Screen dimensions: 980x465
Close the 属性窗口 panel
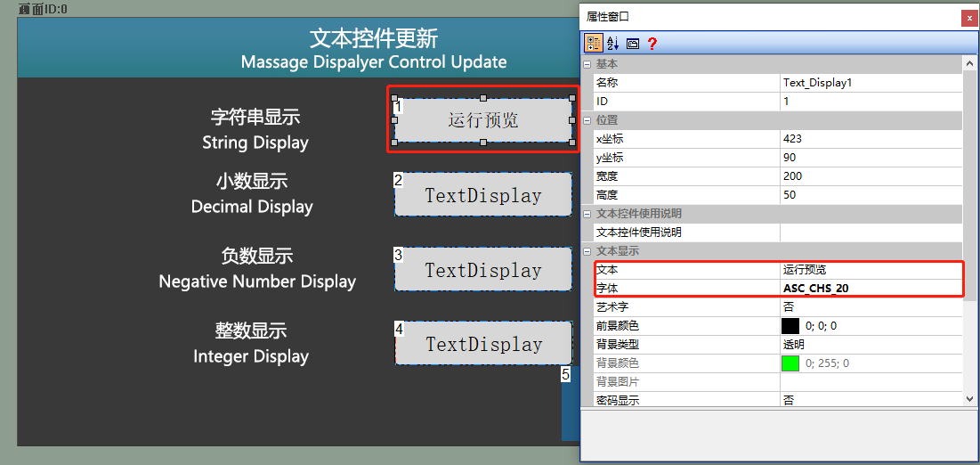click(969, 19)
